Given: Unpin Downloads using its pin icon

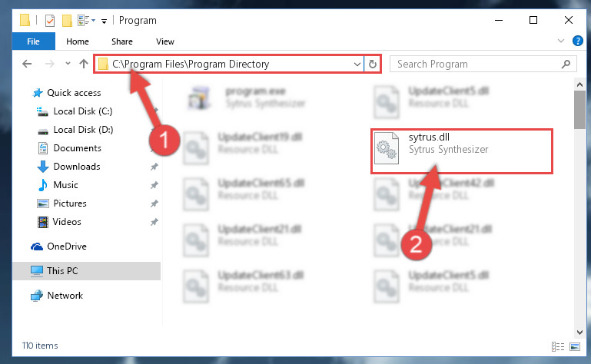Looking at the screenshot, I should (154, 167).
